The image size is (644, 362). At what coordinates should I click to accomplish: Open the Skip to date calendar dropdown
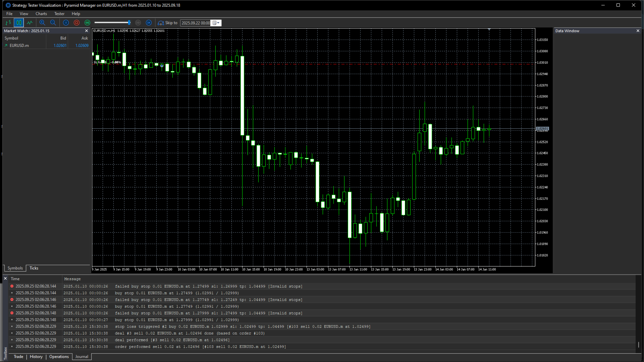[x=216, y=23]
